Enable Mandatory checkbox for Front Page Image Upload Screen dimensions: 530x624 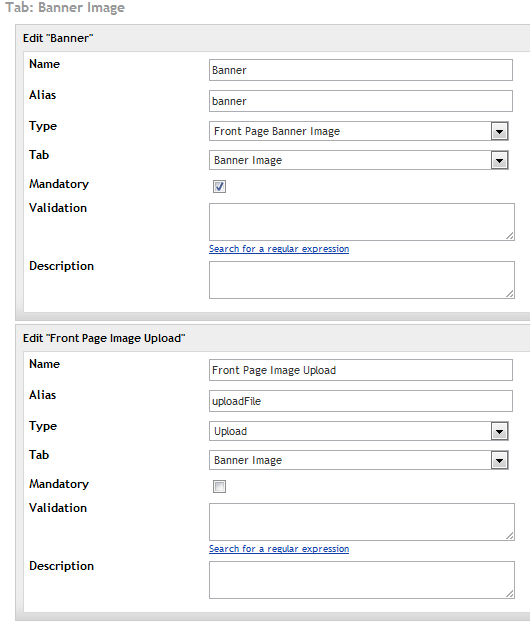(219, 486)
